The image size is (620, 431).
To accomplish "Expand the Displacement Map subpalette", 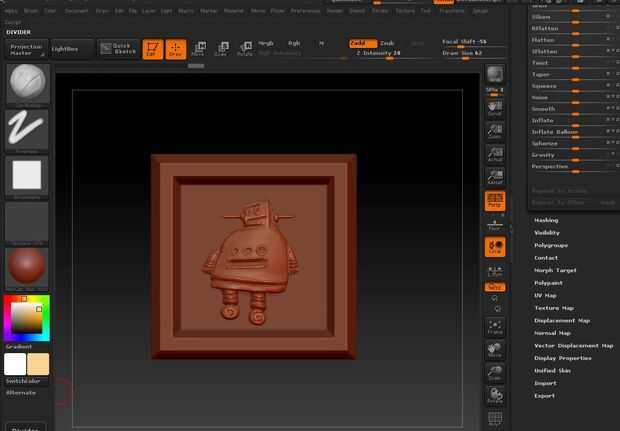I will click(562, 321).
